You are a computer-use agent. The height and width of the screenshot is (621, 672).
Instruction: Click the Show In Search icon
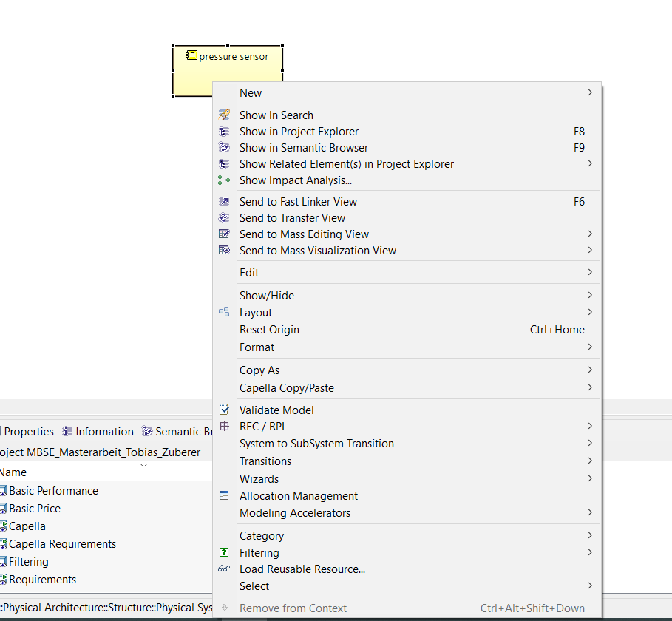224,115
